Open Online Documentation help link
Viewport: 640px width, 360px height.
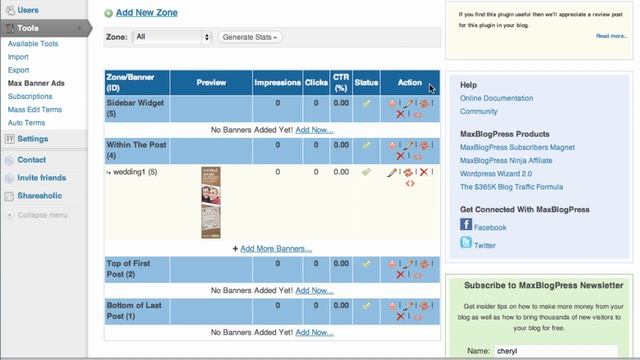click(x=496, y=98)
